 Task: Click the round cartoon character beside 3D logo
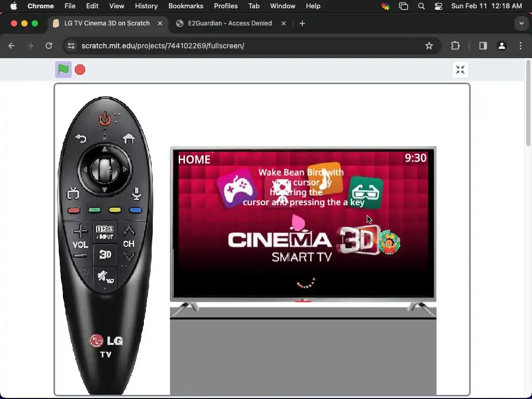(x=389, y=242)
